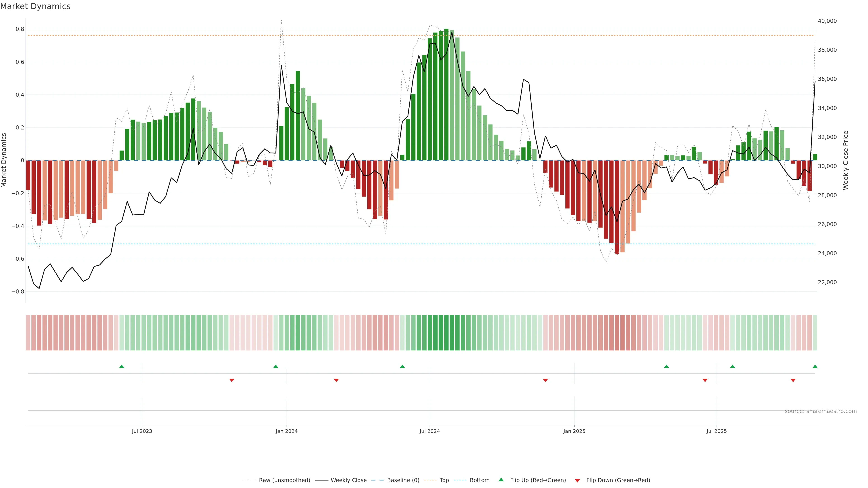
Task: Hide the Top threshold legend item
Action: [444, 480]
